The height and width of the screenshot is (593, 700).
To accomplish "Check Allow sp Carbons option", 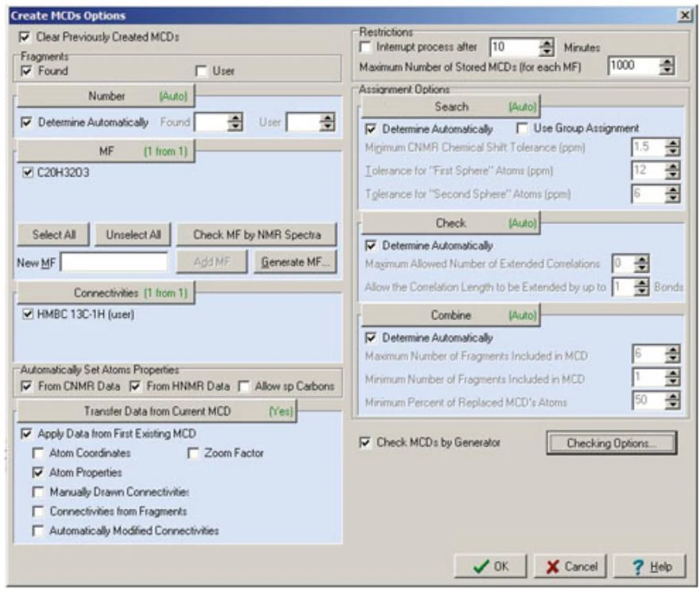I will coord(244,386).
